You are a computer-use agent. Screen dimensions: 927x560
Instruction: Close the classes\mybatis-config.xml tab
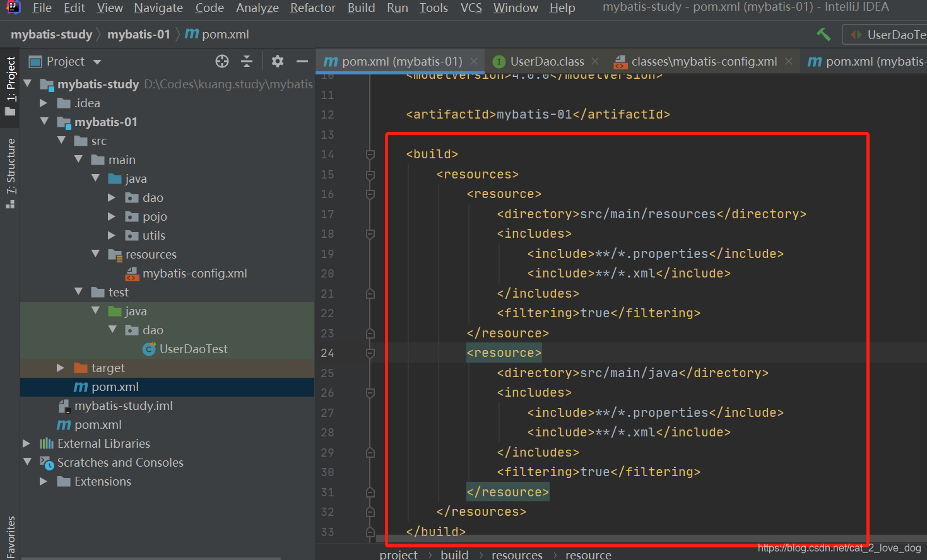click(x=789, y=62)
